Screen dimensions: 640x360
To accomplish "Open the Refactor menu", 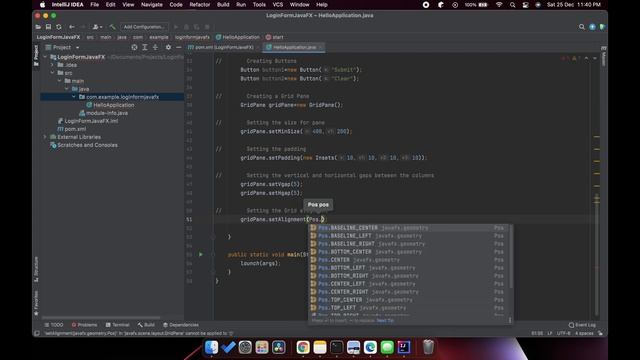I will (x=200, y=5).
